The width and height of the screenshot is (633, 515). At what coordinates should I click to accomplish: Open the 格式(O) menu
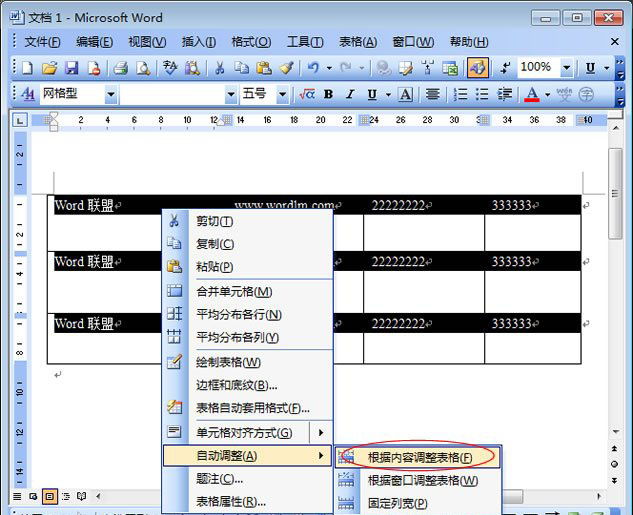coord(251,42)
